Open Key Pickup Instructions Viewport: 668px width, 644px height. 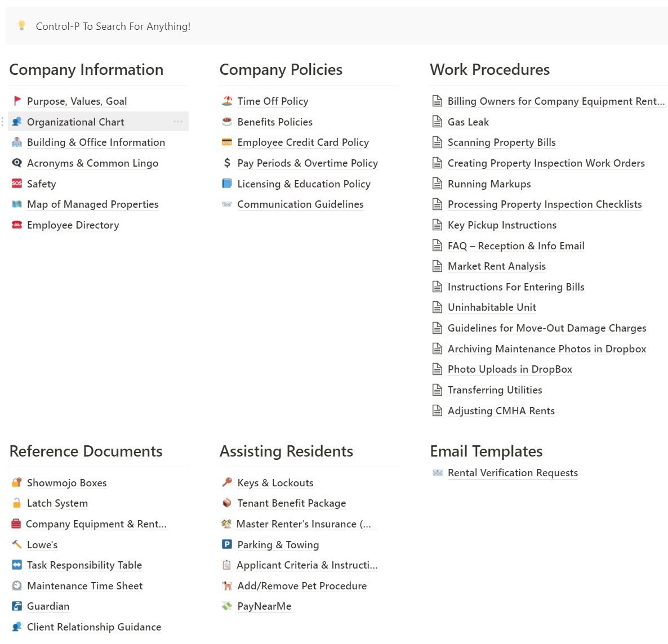[502, 225]
